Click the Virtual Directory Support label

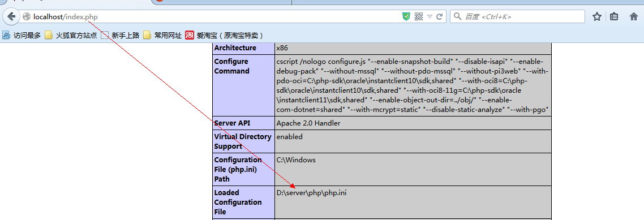coord(243,141)
